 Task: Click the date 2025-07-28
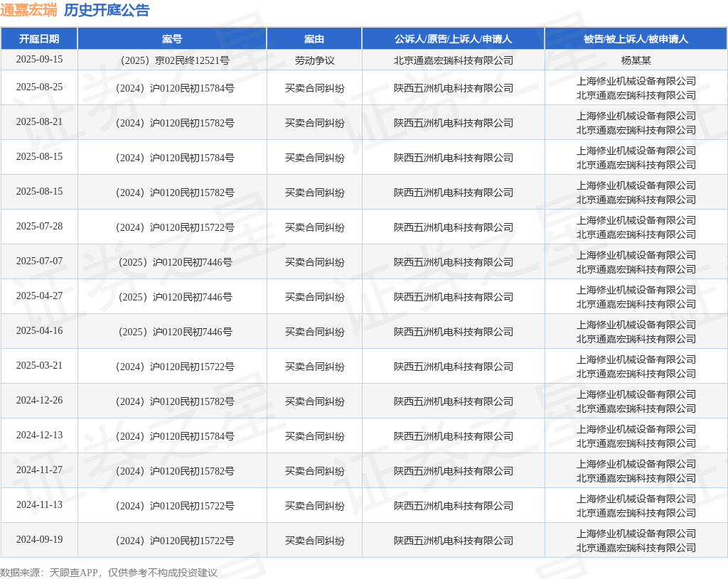click(39, 227)
